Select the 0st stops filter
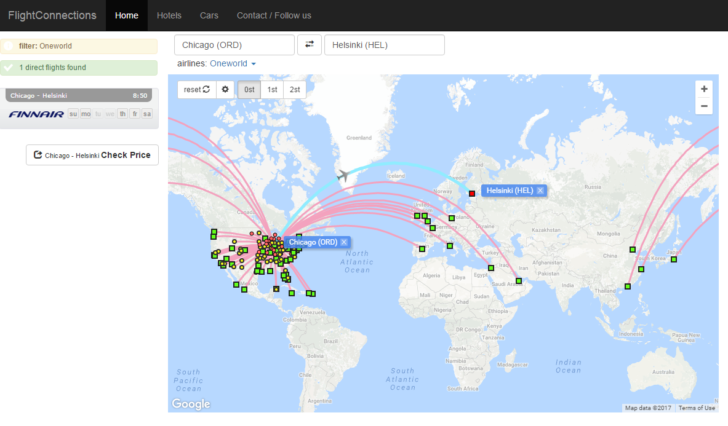Screen dimensions: 728x426 tap(249, 90)
